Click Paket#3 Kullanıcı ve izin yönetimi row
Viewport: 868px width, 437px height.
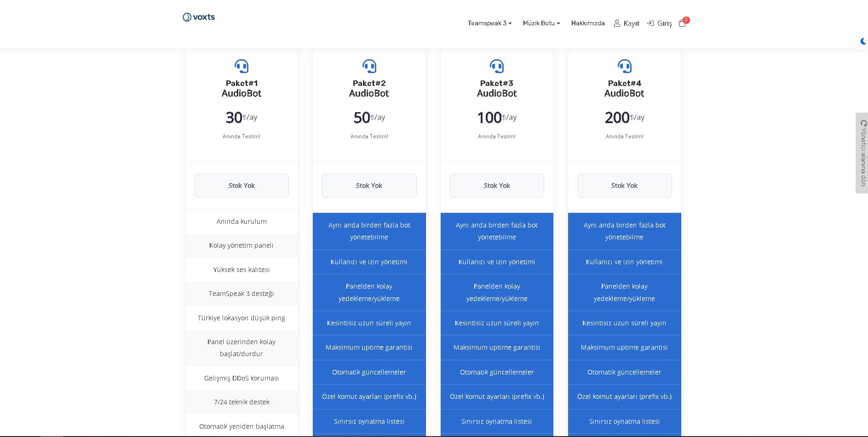497,262
